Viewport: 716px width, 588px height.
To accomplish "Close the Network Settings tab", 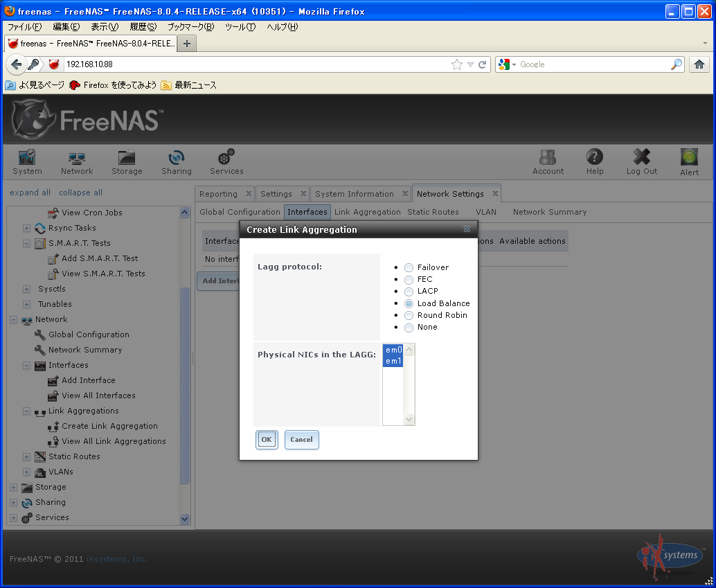I will tap(495, 193).
